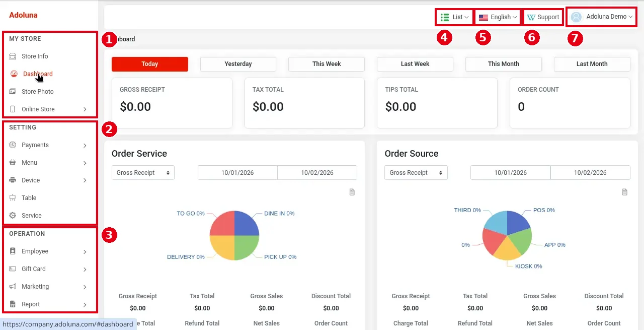
Task: Click the Store Info icon in sidebar
Action: point(13,56)
